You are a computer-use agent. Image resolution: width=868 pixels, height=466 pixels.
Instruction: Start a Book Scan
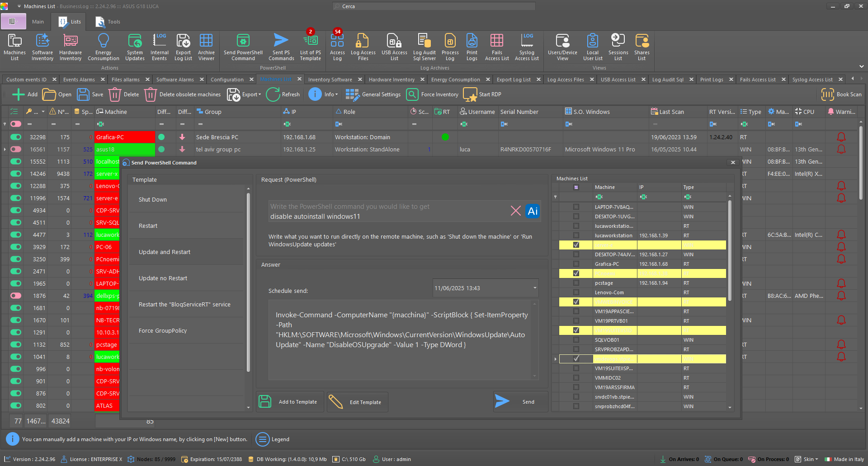point(842,94)
